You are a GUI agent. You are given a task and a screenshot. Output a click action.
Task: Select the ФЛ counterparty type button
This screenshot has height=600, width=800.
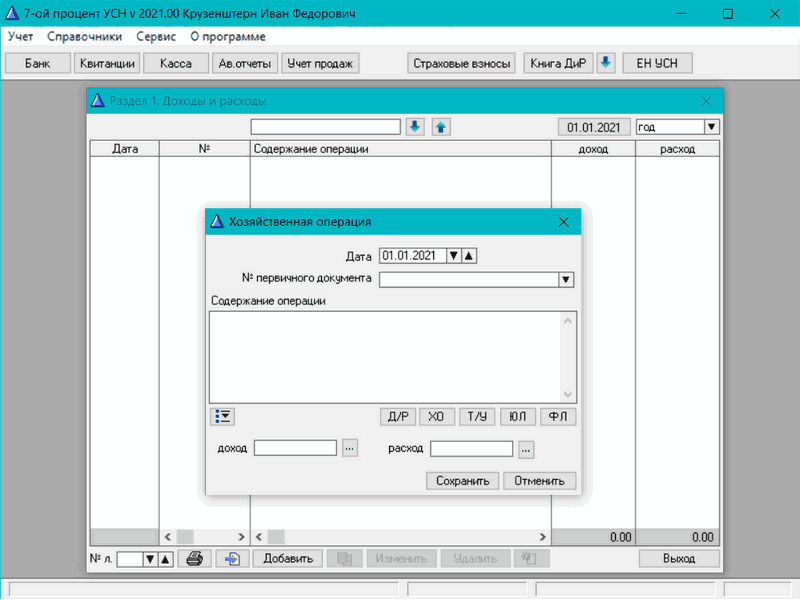pos(557,417)
